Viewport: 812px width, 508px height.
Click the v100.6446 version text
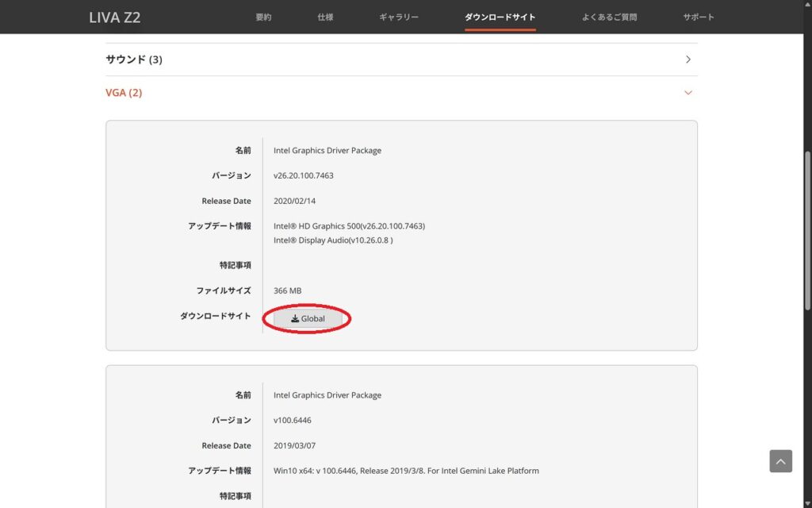click(x=291, y=420)
